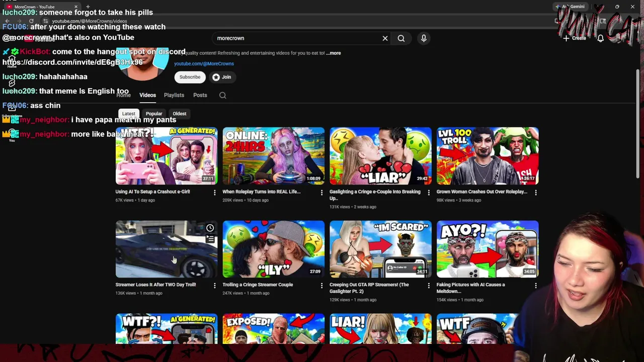Open menu for 'Creeping Out GTA RP Streamers'

coord(429,286)
